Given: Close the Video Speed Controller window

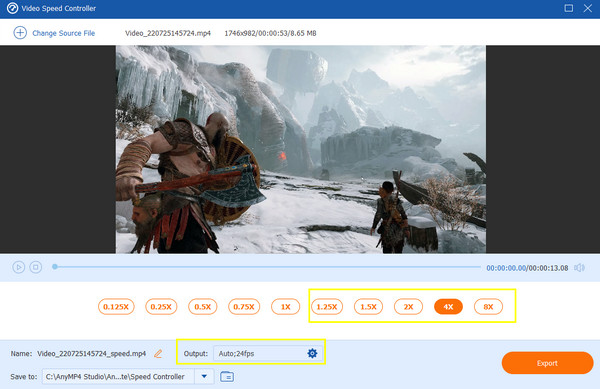Looking at the screenshot, I should point(588,8).
